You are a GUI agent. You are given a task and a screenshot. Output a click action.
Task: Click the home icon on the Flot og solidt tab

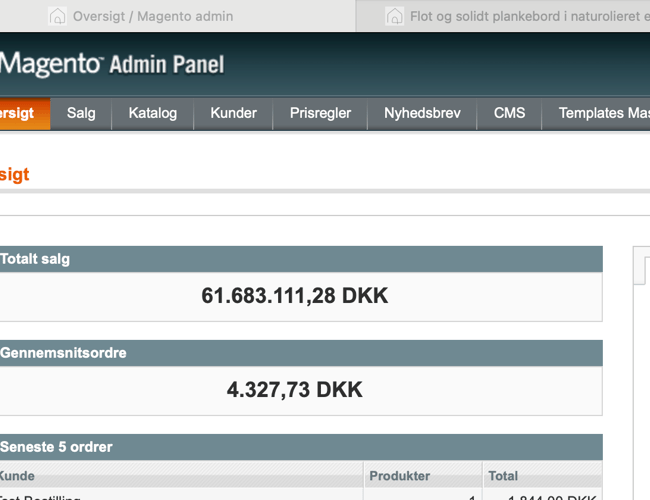395,16
